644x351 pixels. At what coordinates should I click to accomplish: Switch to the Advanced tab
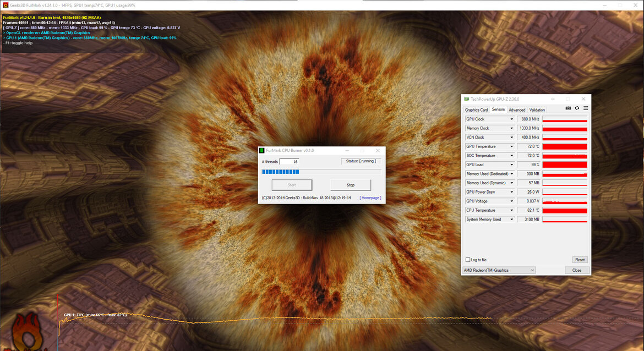pyautogui.click(x=517, y=110)
